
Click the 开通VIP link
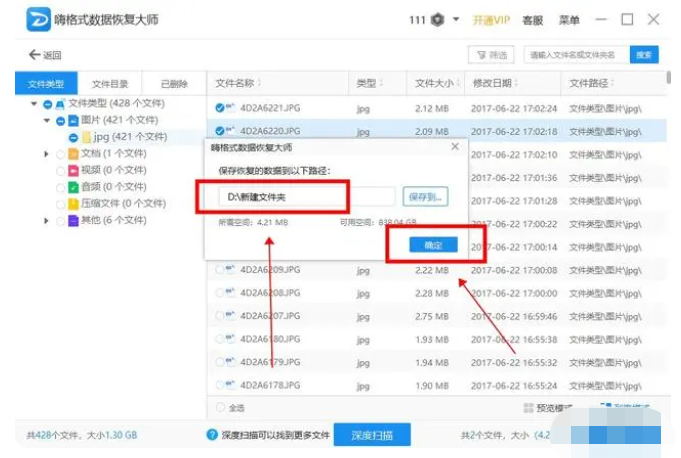click(491, 20)
